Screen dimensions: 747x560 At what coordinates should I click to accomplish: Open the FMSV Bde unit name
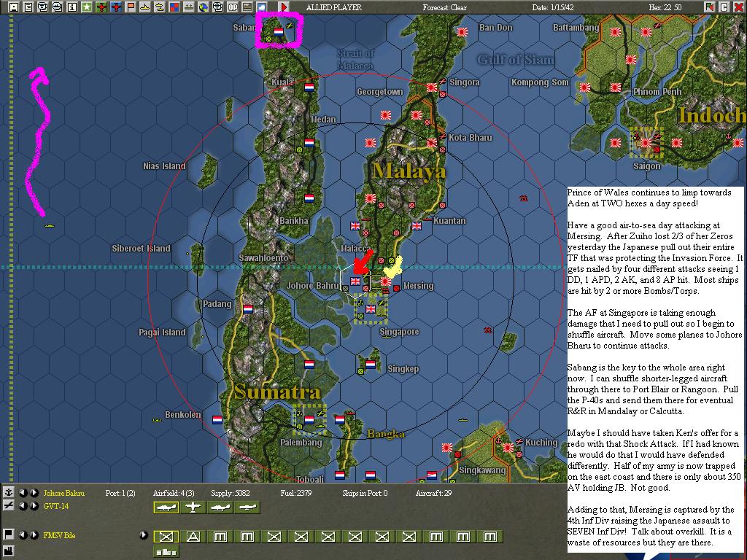[x=59, y=535]
